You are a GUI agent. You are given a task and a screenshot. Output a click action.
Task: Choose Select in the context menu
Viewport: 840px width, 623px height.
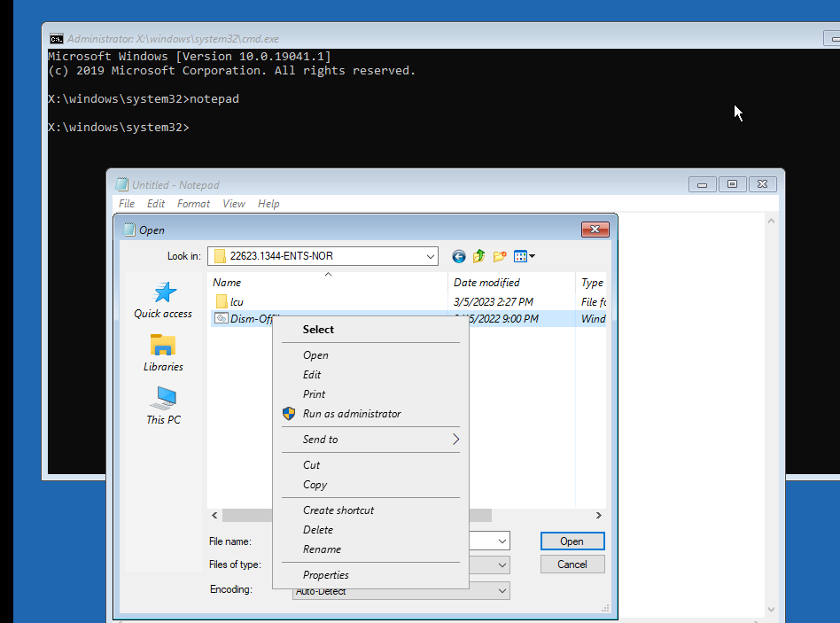pyautogui.click(x=370, y=330)
